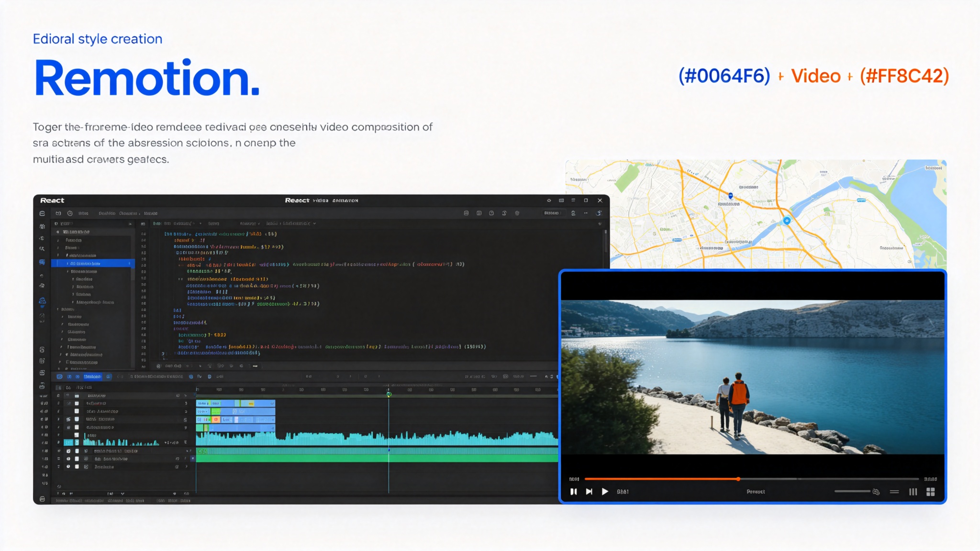Viewport: 980px width, 551px height.
Task: Expand the small dropdown arrow after the first editor tab
Action: point(200,223)
